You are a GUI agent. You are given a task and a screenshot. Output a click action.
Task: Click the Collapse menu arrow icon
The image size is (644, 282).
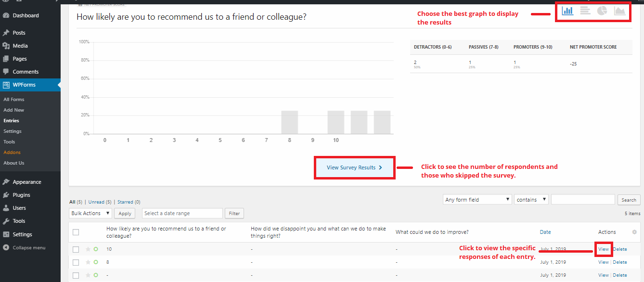(6, 247)
